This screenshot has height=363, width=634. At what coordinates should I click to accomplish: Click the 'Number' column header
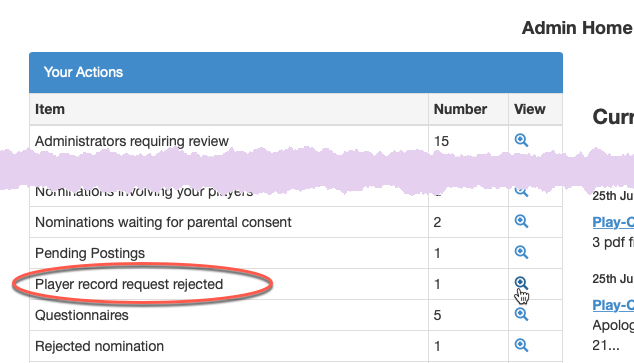[x=460, y=109]
